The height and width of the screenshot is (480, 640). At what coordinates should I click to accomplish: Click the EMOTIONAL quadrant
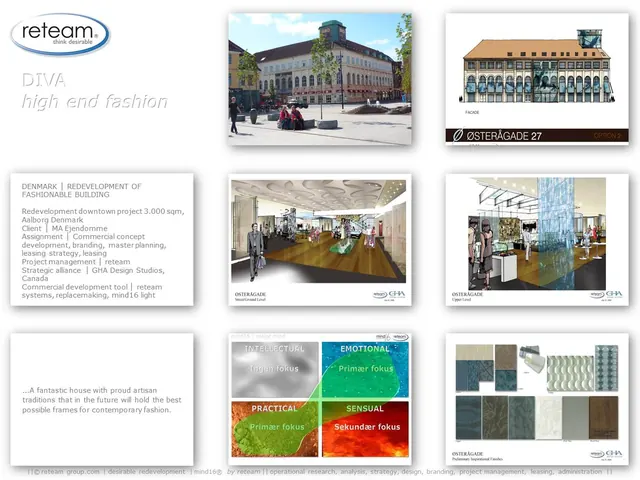[x=365, y=370]
